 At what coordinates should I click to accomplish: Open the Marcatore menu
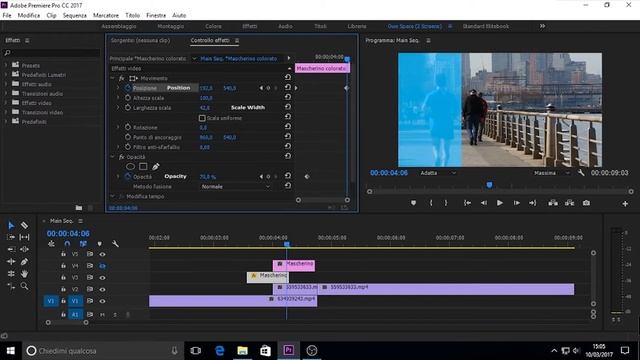coord(106,15)
